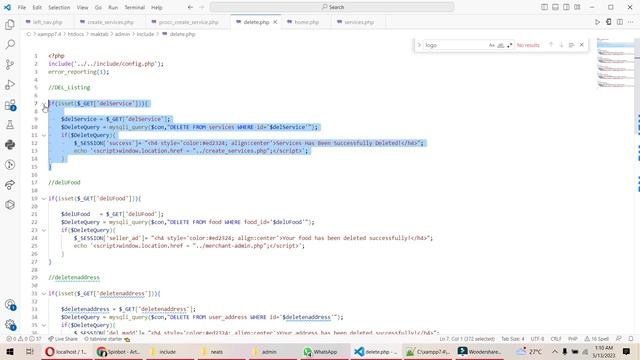
Task: Click the errors and warnings status indicator
Action: tap(24, 339)
